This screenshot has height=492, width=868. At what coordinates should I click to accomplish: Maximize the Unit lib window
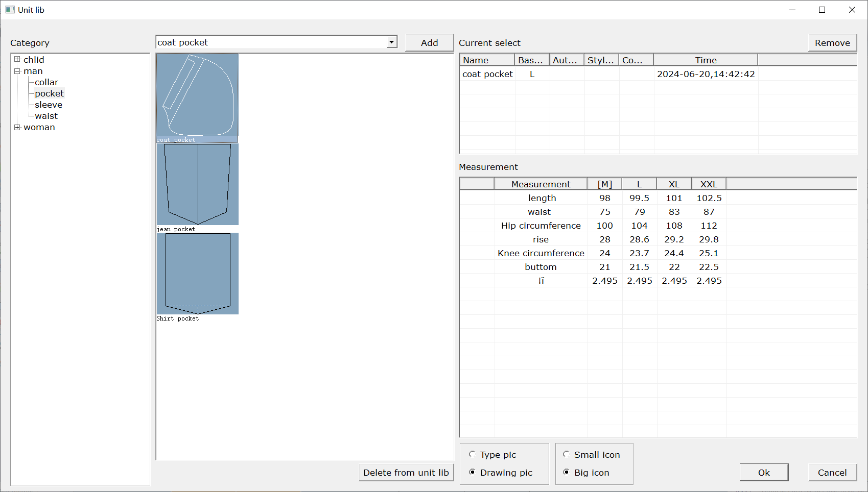(822, 10)
